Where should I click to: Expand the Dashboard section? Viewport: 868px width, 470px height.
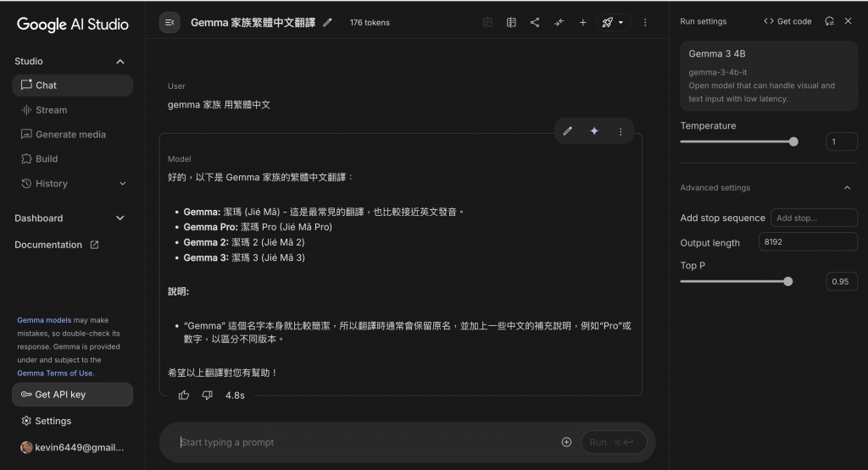point(120,218)
